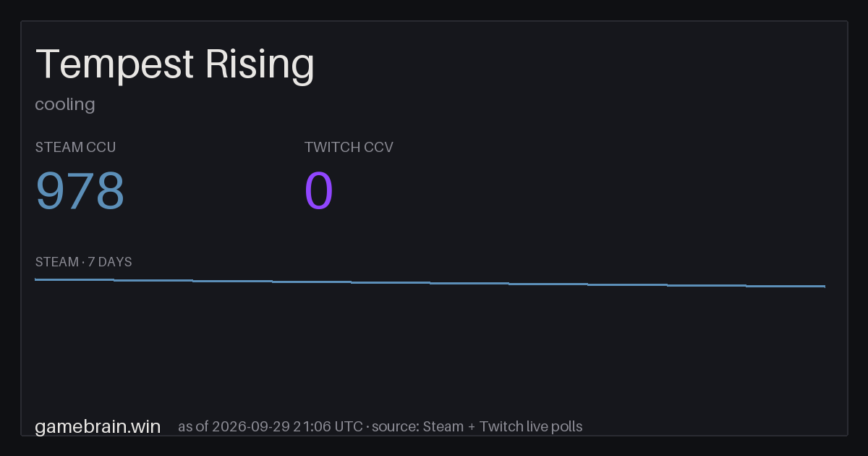This screenshot has width=868, height=456.
Task: Click the word Rising in the title
Action: pyautogui.click(x=260, y=65)
